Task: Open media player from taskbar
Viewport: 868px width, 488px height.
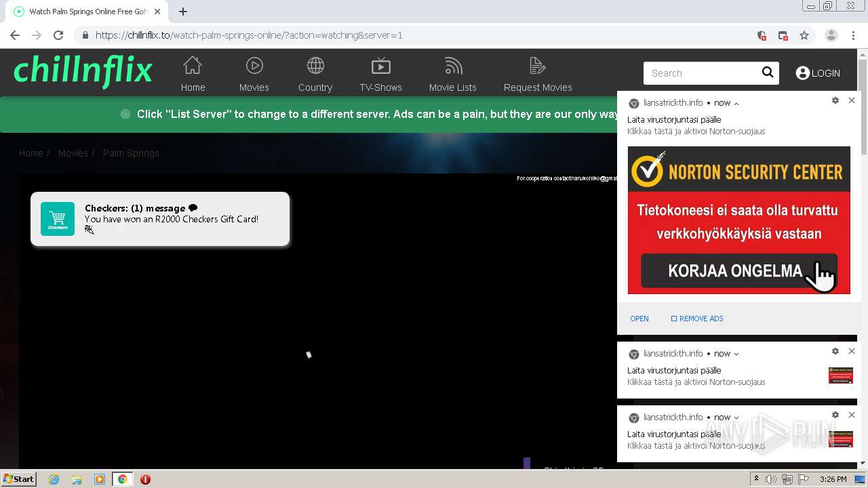Action: (100, 479)
